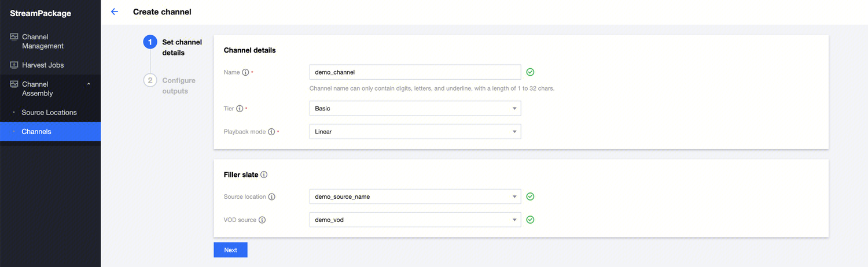Image resolution: width=868 pixels, height=267 pixels.
Task: Click the VOD source info icon
Action: coord(262,220)
